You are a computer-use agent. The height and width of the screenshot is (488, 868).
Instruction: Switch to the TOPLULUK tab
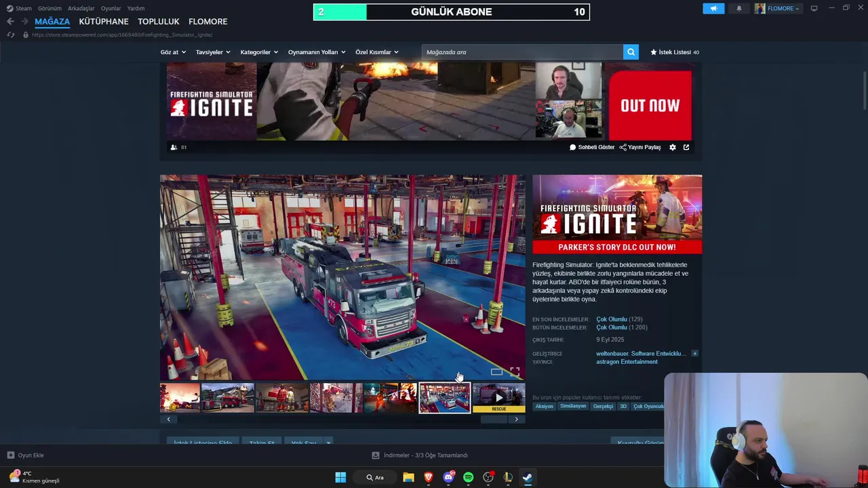pyautogui.click(x=159, y=22)
